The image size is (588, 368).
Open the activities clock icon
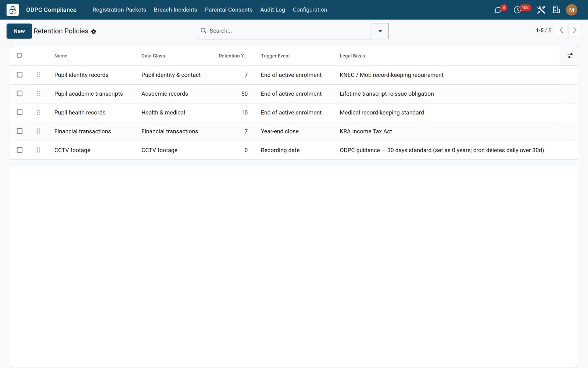coord(517,10)
